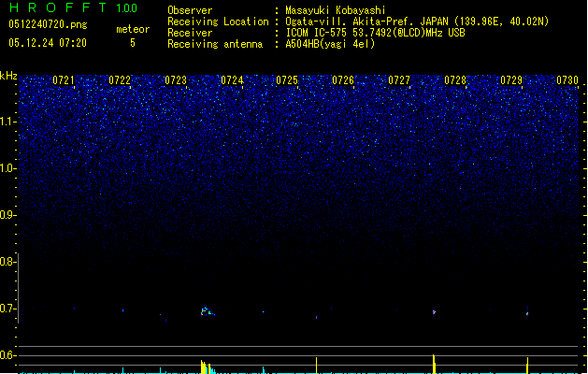Select observer name Masayuki Kobayashi
This screenshot has height=374, width=588.
336,10
